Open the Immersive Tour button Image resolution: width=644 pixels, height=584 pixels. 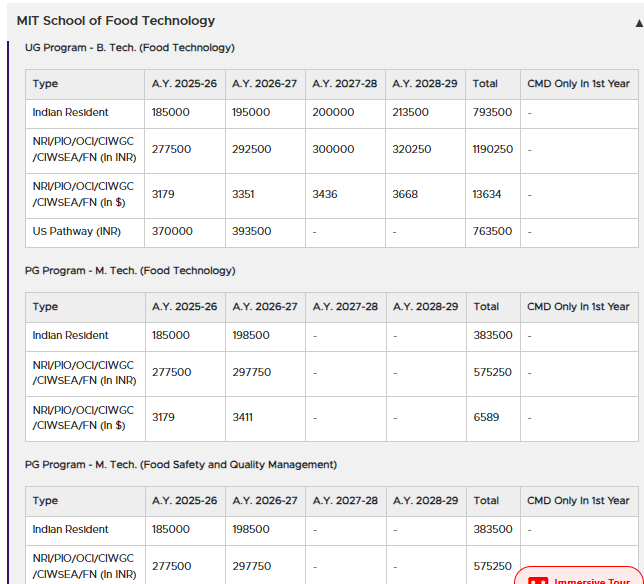(592, 580)
